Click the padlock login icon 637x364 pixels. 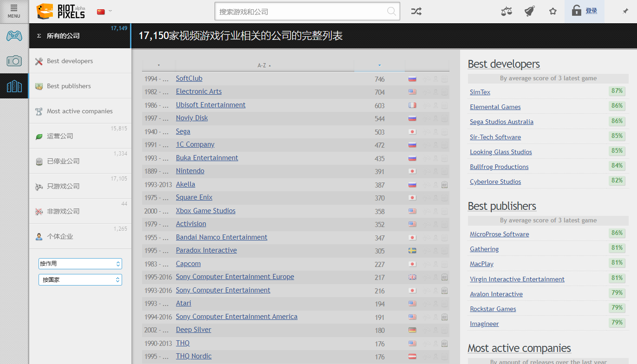pos(576,11)
